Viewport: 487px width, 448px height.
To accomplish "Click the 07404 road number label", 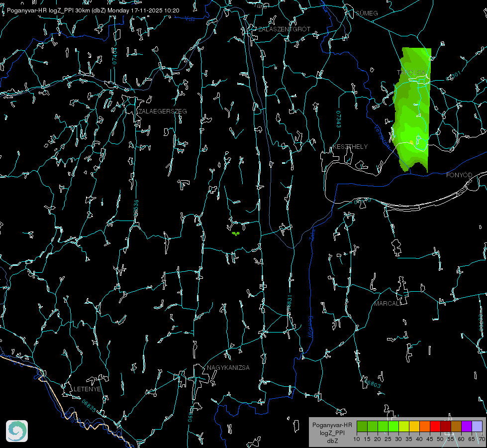I will pyautogui.click(x=114, y=56).
